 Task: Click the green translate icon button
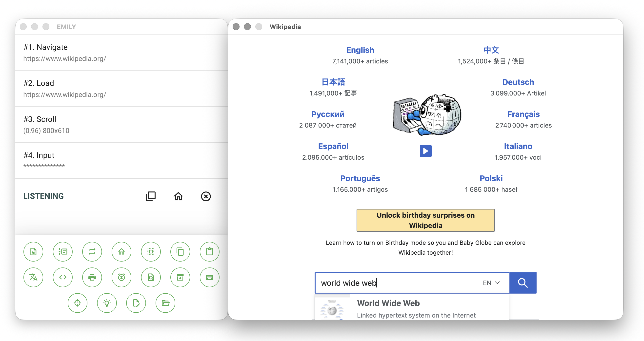tap(33, 277)
